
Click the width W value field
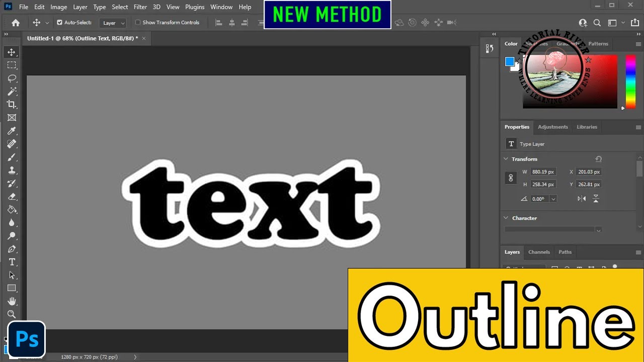[543, 172]
